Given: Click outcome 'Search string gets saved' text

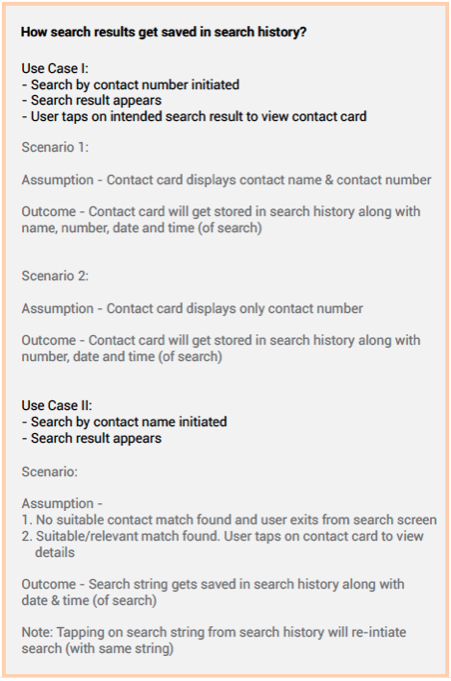Looking at the screenshot, I should 213,592.
